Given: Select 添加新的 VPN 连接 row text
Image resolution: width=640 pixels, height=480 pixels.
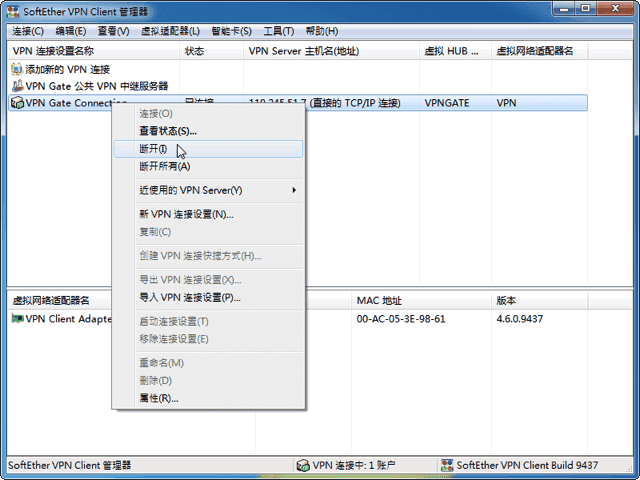Looking at the screenshot, I should (x=68, y=69).
